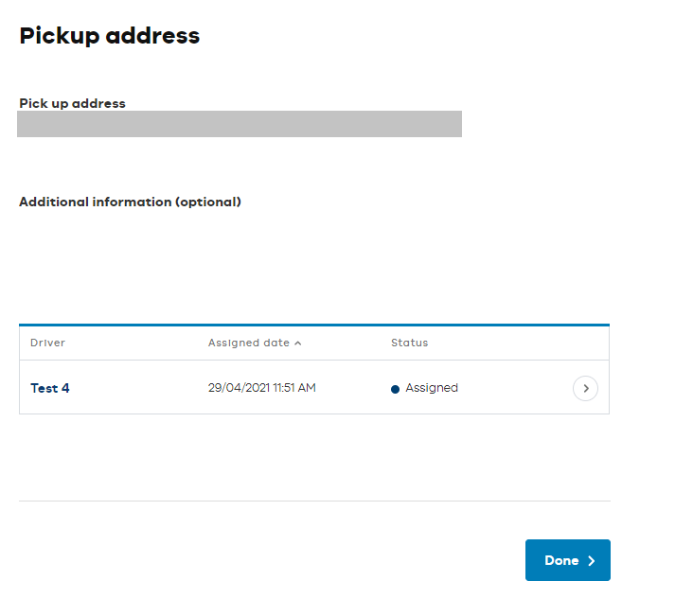Click the Pick up address field label
693x616 pixels.
click(x=73, y=103)
